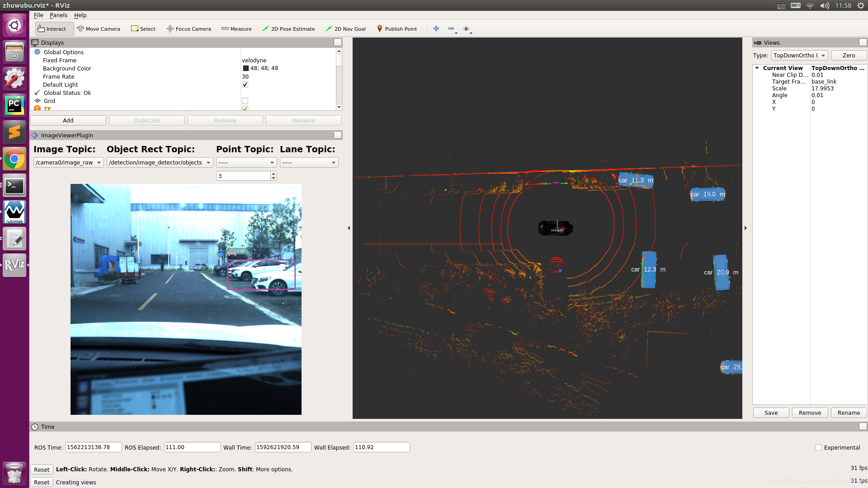Select the Move Camera tool

[97, 28]
